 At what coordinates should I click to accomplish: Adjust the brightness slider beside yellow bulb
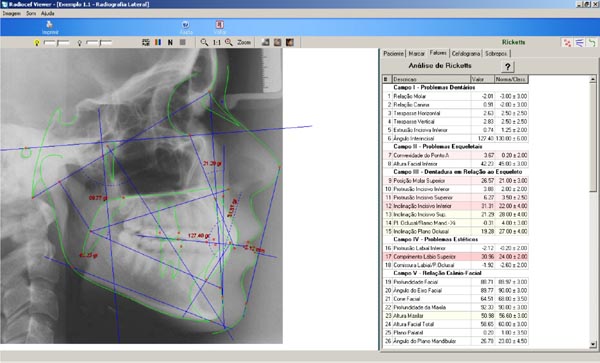57,43
